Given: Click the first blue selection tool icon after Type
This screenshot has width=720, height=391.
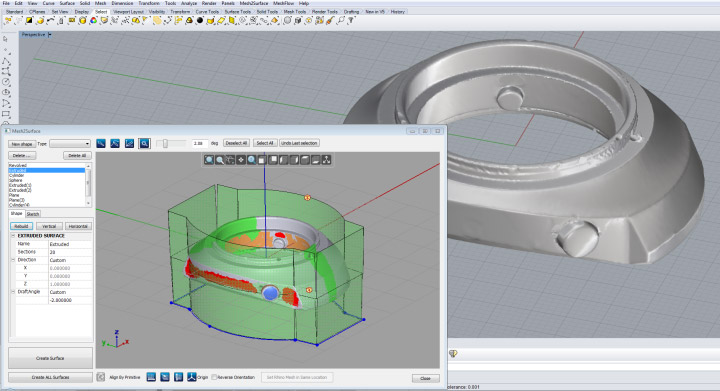Looking at the screenshot, I should click(101, 144).
